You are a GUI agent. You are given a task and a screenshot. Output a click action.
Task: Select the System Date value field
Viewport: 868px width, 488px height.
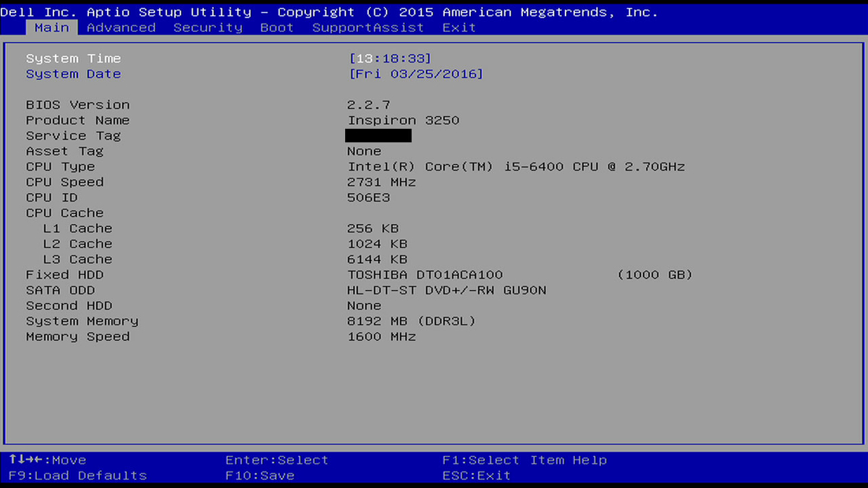pyautogui.click(x=416, y=74)
